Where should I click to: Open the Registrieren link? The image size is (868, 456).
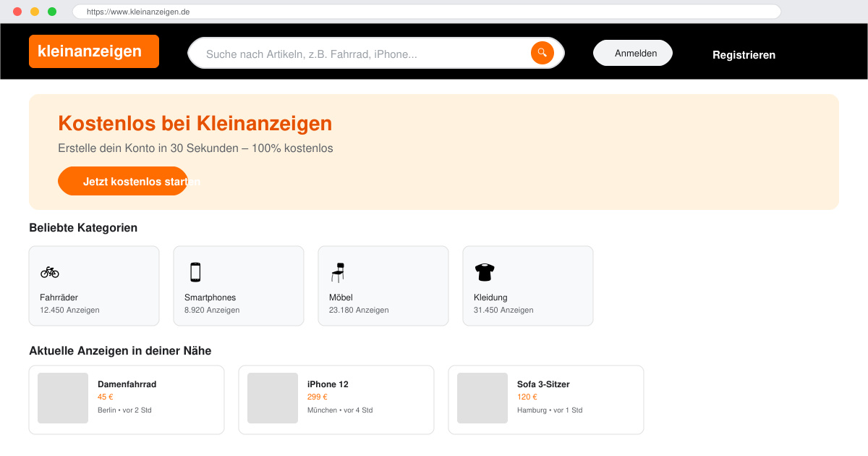pos(744,54)
